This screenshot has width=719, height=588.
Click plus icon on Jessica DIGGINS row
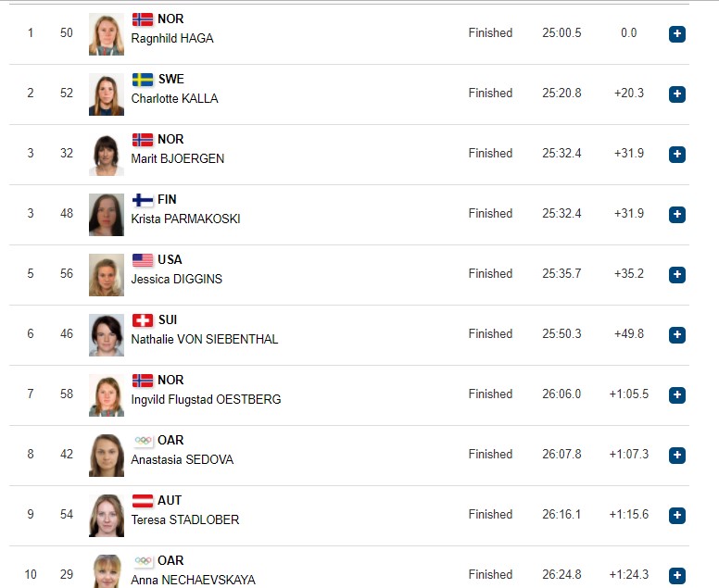point(676,274)
